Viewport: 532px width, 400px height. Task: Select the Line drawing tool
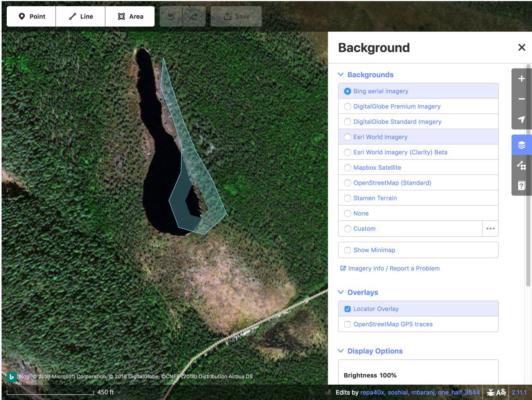point(81,17)
